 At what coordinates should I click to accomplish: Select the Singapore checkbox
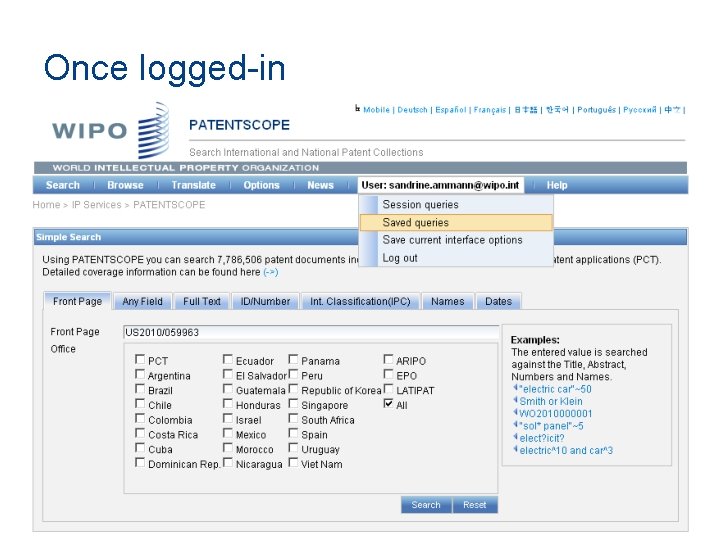coord(293,403)
